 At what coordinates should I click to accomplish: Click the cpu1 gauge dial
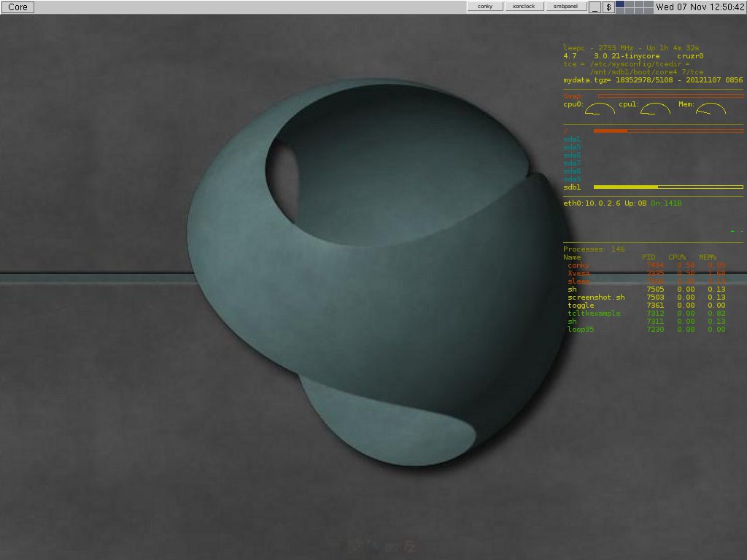[656, 109]
